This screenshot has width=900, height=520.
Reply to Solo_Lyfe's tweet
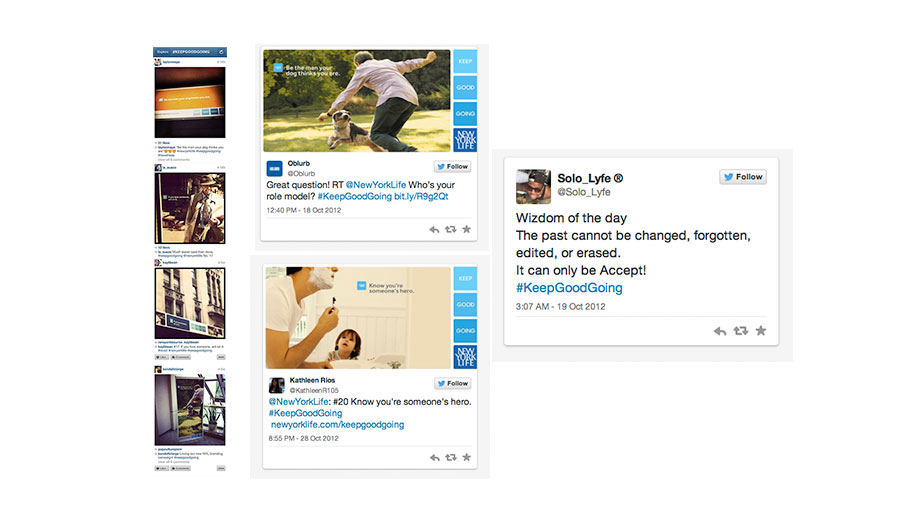720,331
